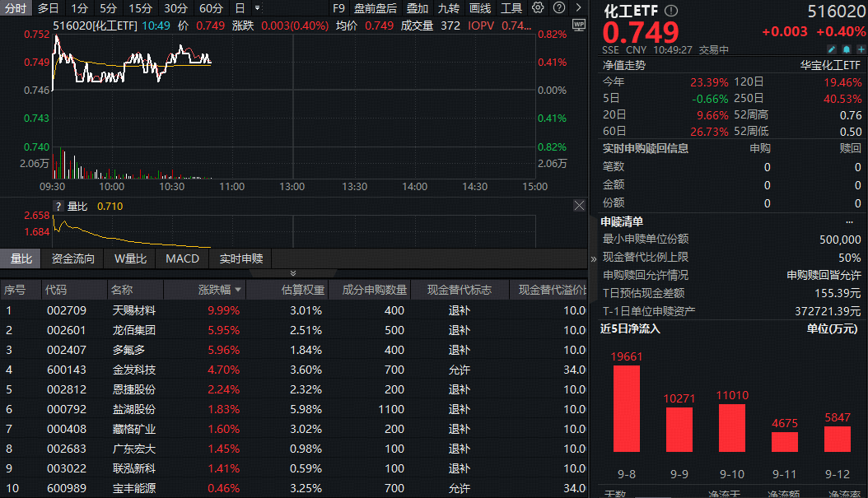Close the 量比 indicator panel
Viewport: 868px width, 498px height.
coord(579,205)
